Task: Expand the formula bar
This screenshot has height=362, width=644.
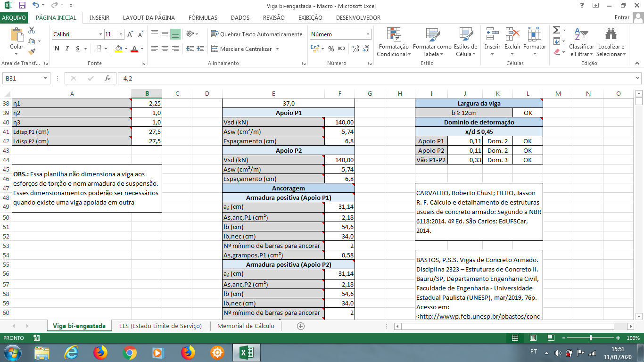Action: [x=638, y=78]
